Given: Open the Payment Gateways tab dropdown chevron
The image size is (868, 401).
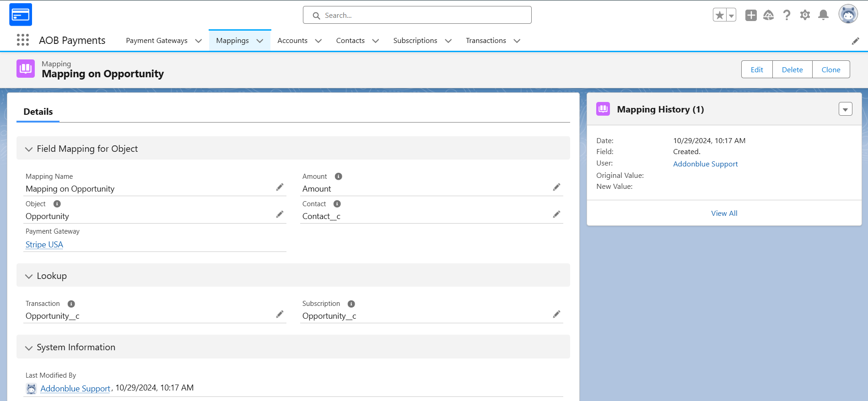Looking at the screenshot, I should (x=199, y=41).
